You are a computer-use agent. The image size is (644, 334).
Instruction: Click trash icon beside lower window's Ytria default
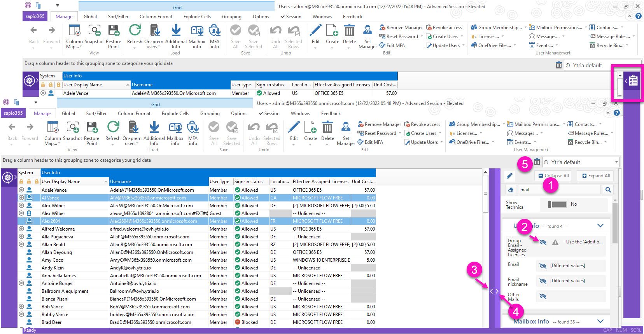point(537,162)
